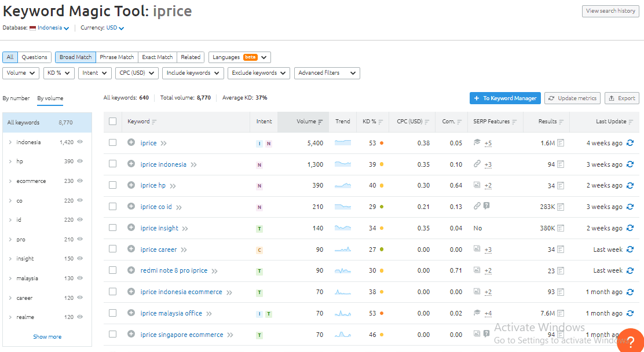Check the box for 'iprice hp'
Image resolution: width=644 pixels, height=352 pixels.
click(x=112, y=185)
